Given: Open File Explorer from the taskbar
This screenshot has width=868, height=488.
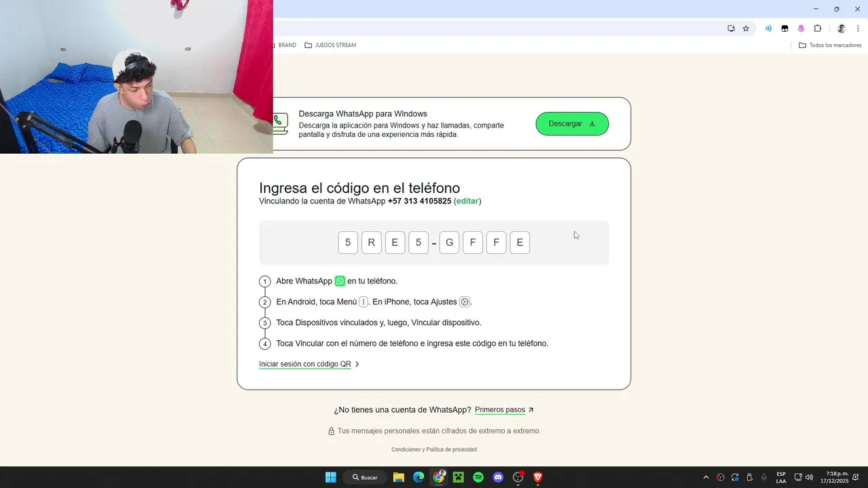Looking at the screenshot, I should (399, 477).
